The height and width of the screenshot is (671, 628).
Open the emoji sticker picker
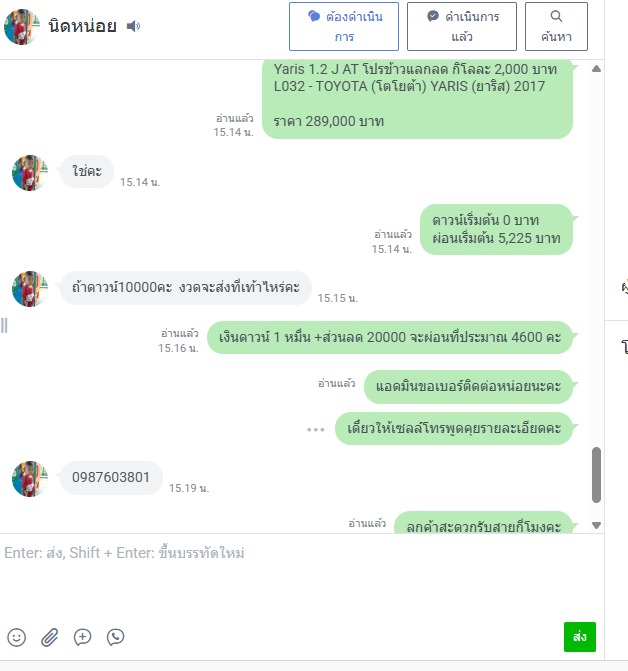click(x=17, y=637)
